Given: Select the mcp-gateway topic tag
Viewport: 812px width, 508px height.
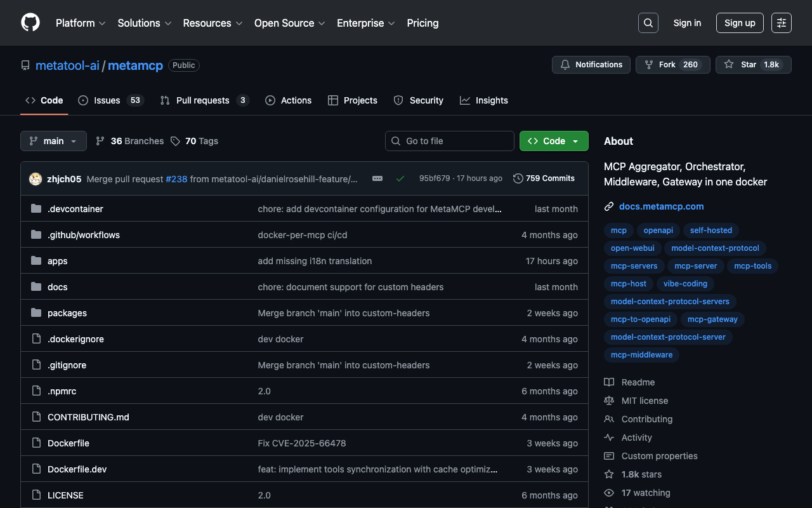Looking at the screenshot, I should point(712,319).
